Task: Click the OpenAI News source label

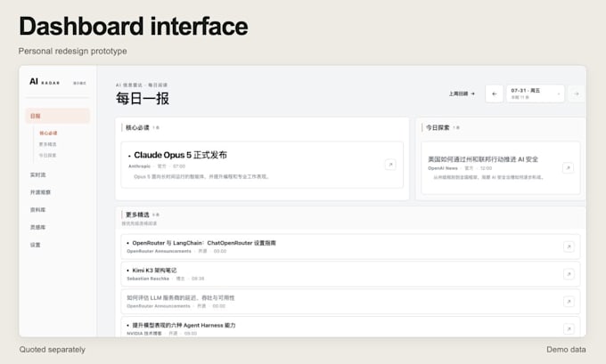Action: [x=443, y=168]
